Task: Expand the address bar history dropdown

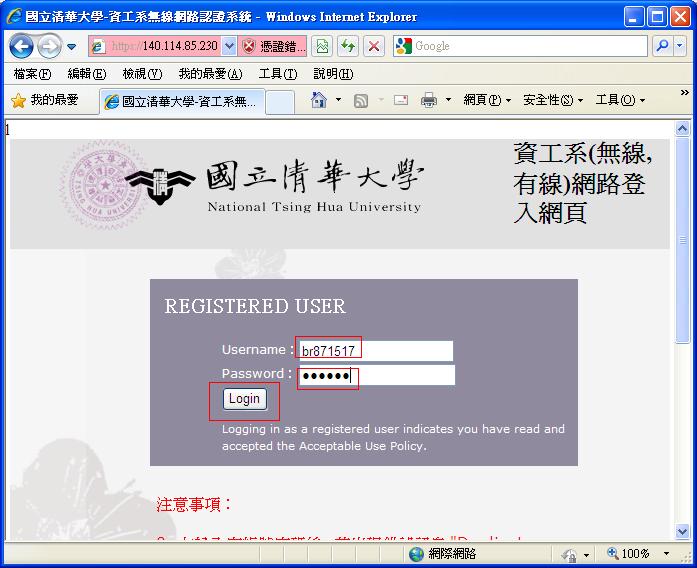Action: [x=229, y=46]
